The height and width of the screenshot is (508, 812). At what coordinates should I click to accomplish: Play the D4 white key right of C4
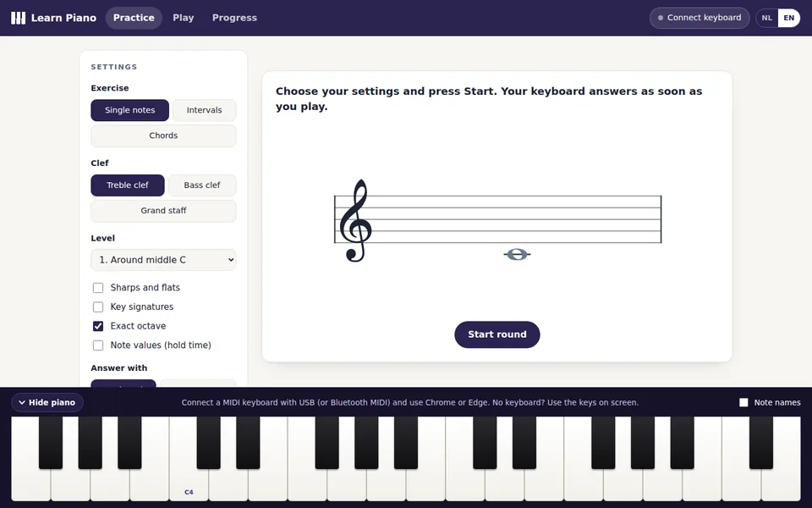tap(228, 484)
